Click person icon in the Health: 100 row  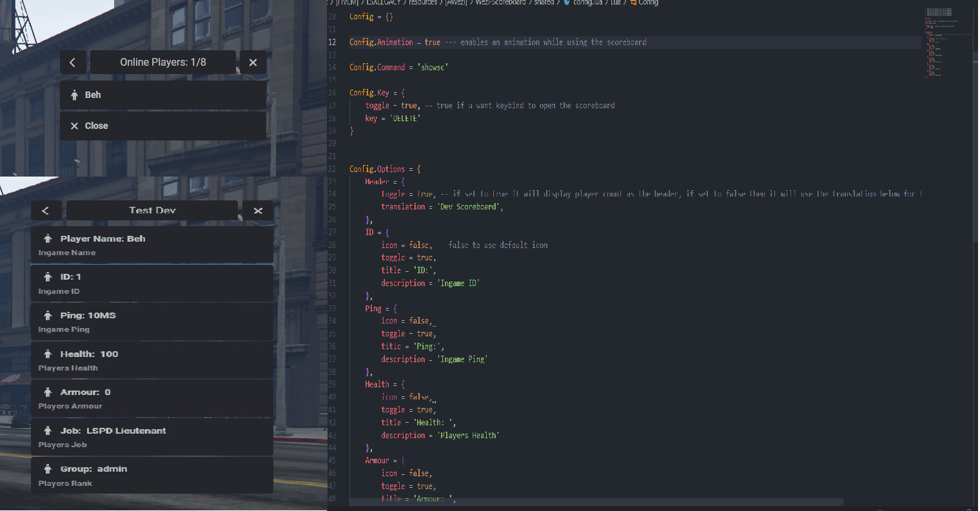point(48,354)
